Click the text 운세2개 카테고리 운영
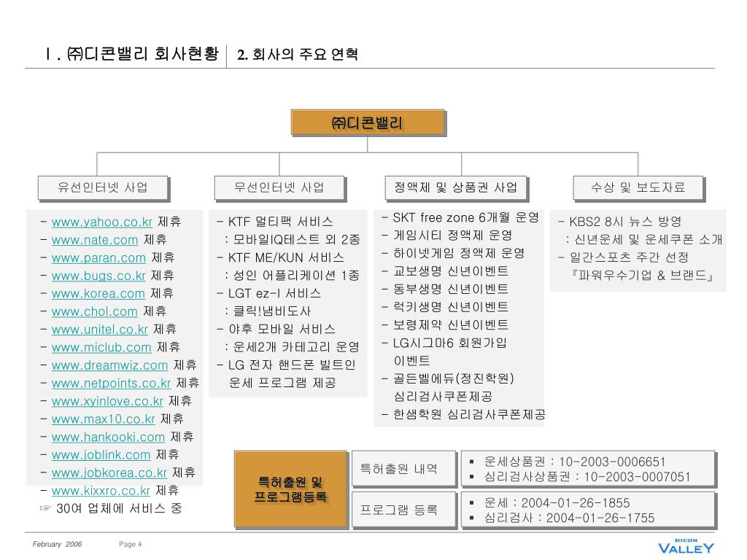This screenshot has height=560, width=747. pyautogui.click(x=296, y=347)
